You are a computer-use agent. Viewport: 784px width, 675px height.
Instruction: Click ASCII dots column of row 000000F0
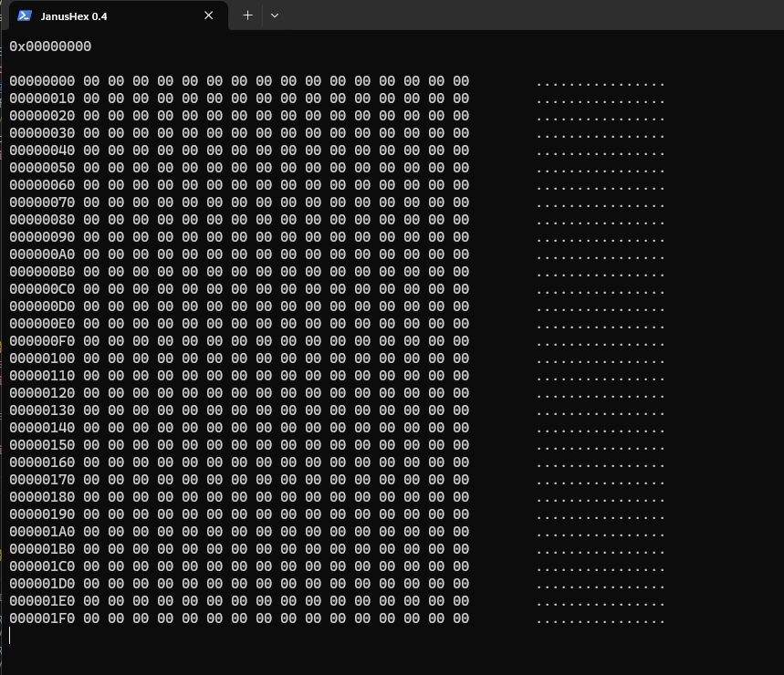coord(601,344)
